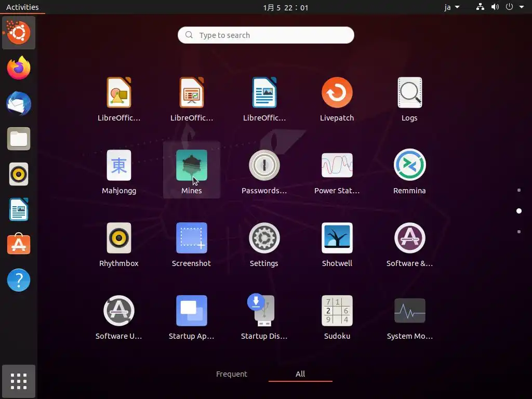
Task: Launch Remmina remote desktop client
Action: pos(409,165)
